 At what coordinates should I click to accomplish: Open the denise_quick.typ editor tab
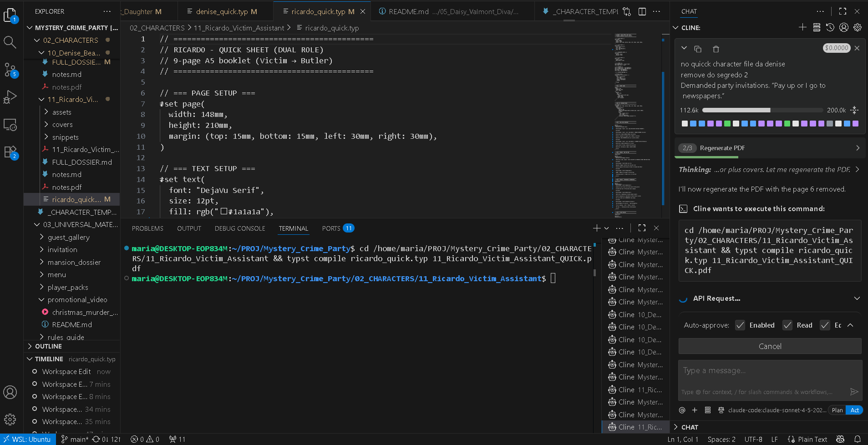222,11
